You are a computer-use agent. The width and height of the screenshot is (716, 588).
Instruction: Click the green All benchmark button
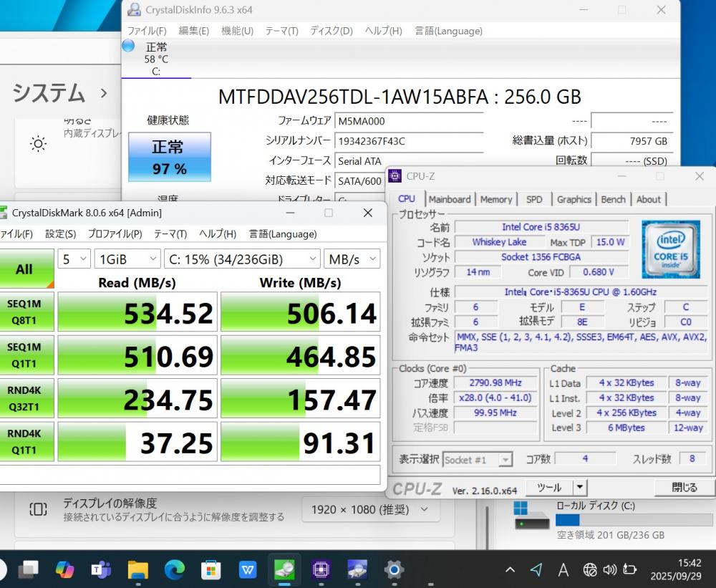click(x=25, y=269)
